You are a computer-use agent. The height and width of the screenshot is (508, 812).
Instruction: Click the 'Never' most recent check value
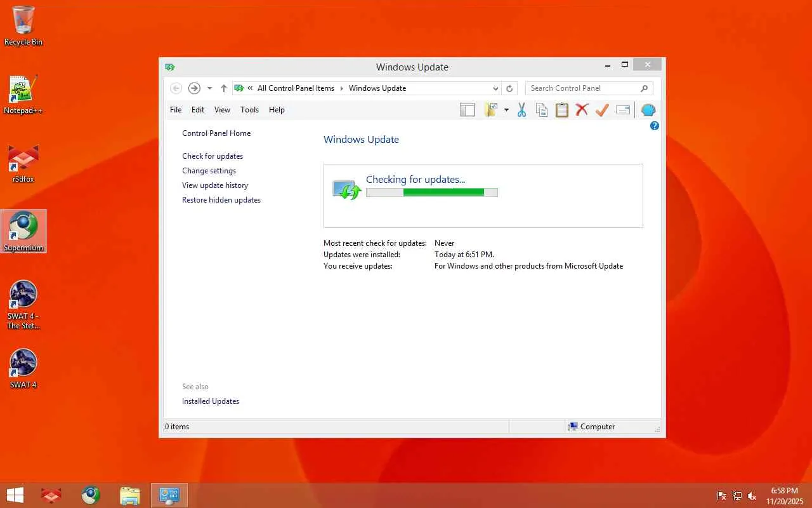click(x=445, y=243)
